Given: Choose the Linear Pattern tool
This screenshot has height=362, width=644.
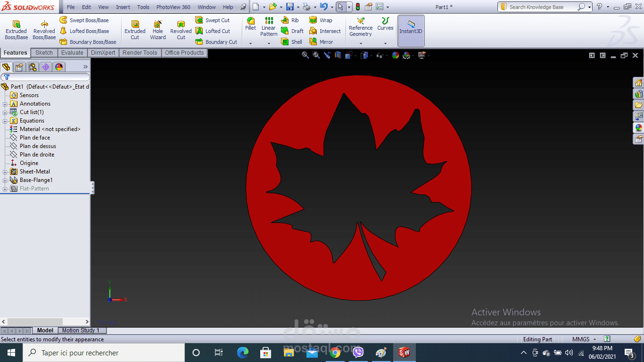Looking at the screenshot, I should [269, 26].
